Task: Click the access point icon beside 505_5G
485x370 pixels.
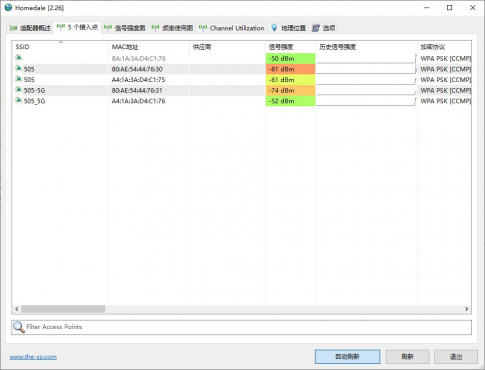Action: pos(19,100)
